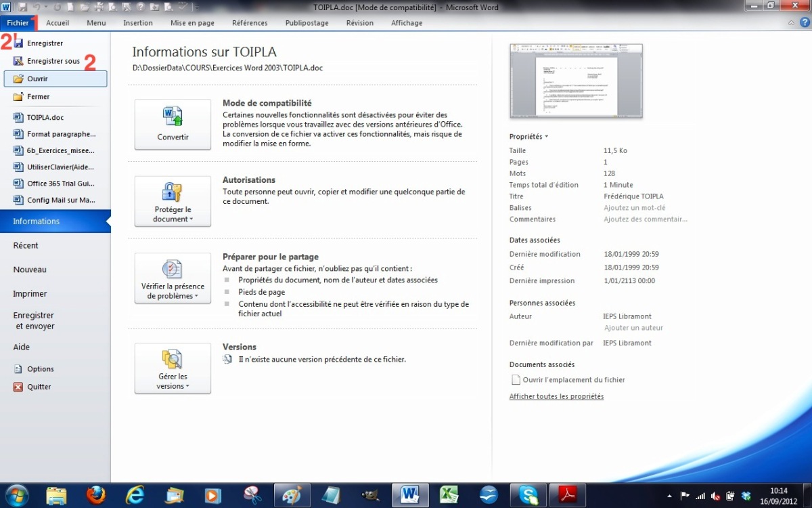
Task: Click the Redo icon in quick access toolbar
Action: point(58,7)
